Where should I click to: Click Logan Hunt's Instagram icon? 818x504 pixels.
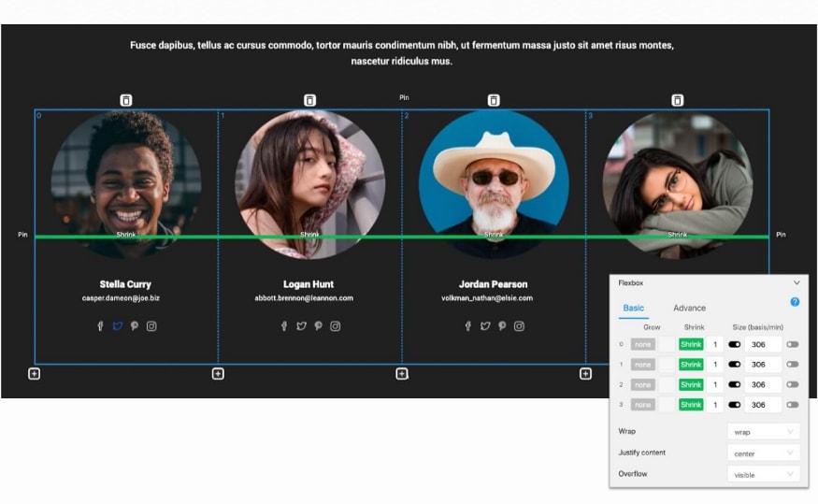point(336,326)
